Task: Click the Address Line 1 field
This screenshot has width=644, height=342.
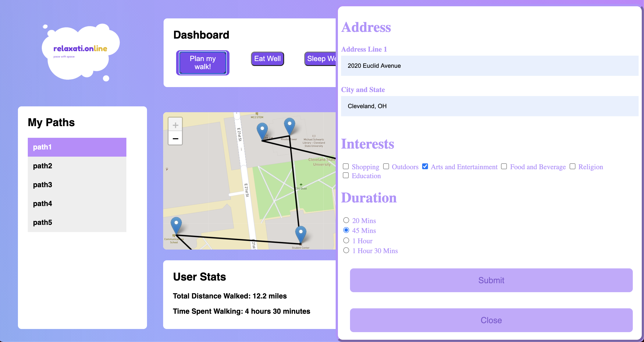Action: (489, 66)
